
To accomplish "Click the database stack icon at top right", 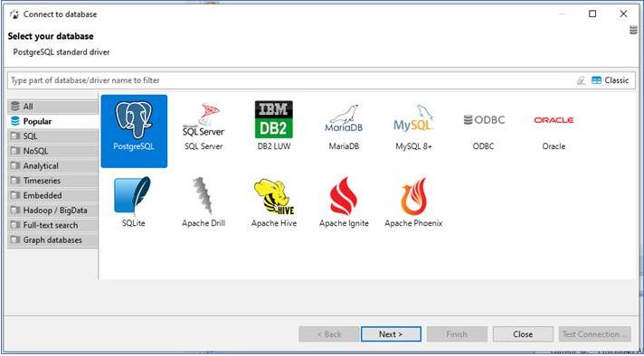I will click(634, 30).
